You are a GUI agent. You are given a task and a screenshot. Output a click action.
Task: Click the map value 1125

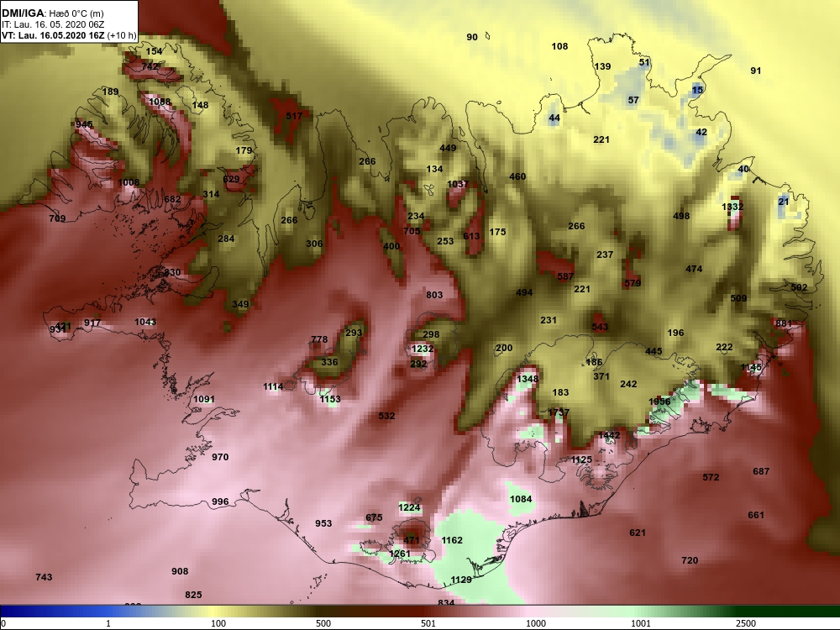(581, 459)
